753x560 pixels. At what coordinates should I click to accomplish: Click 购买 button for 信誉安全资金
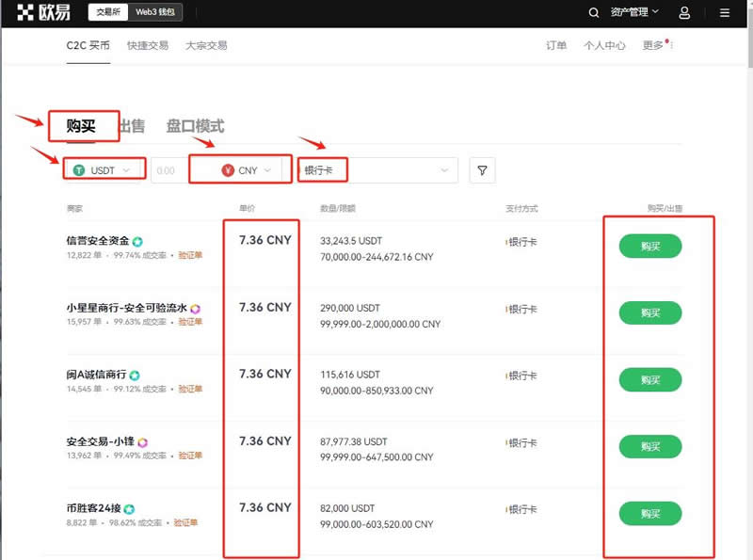650,246
